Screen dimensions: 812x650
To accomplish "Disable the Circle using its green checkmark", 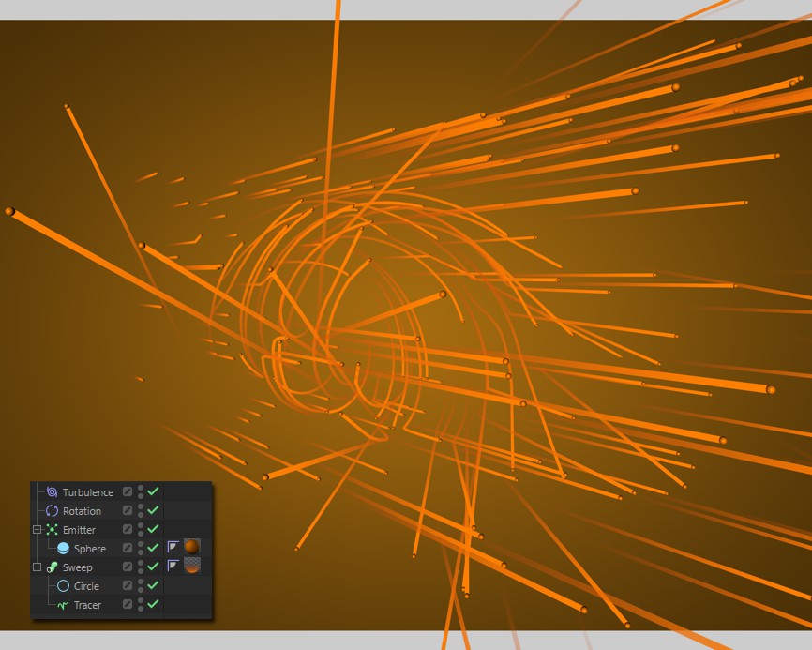I will tap(153, 584).
